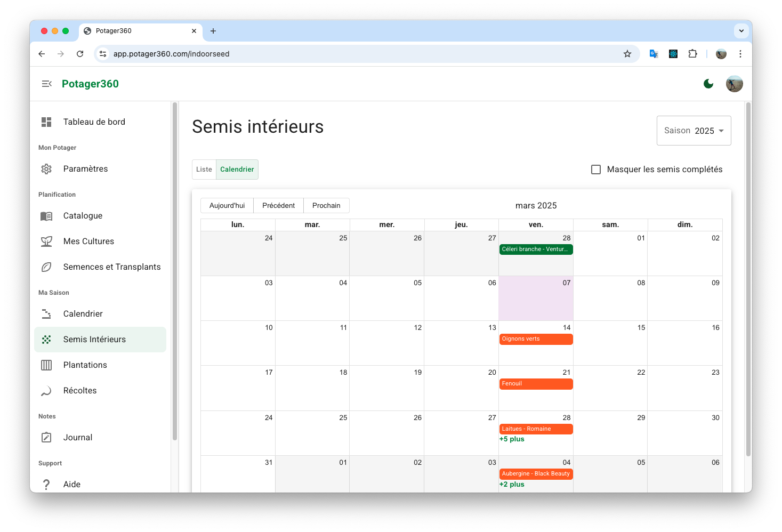Click the Paramètres gear icon
The width and height of the screenshot is (782, 532).
pyautogui.click(x=46, y=168)
